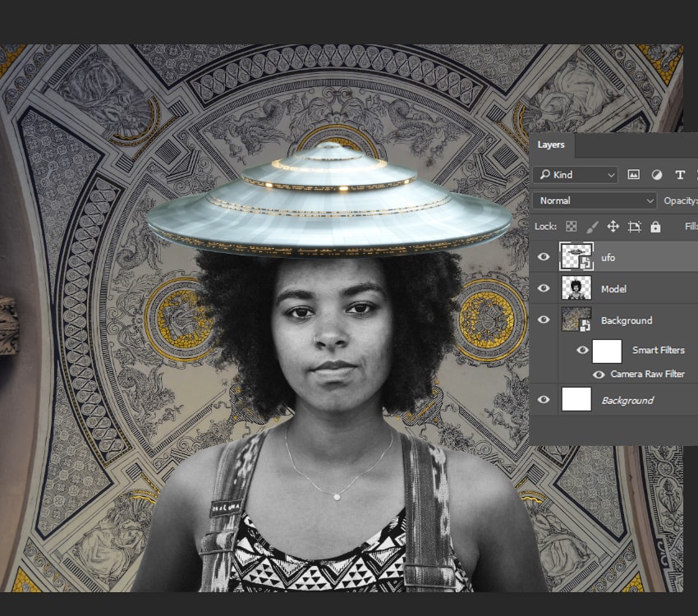698x616 pixels.
Task: Click the 'Model' layer name
Action: 613,289
